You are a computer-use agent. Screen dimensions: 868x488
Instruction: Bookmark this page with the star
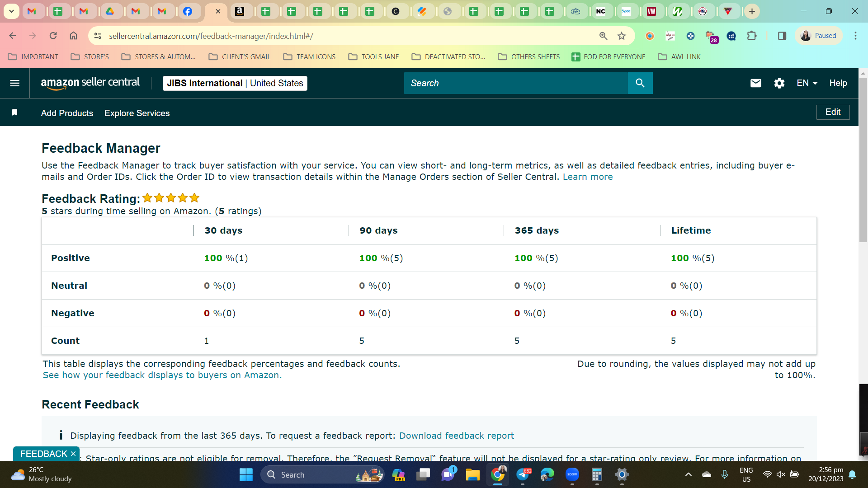click(x=622, y=36)
